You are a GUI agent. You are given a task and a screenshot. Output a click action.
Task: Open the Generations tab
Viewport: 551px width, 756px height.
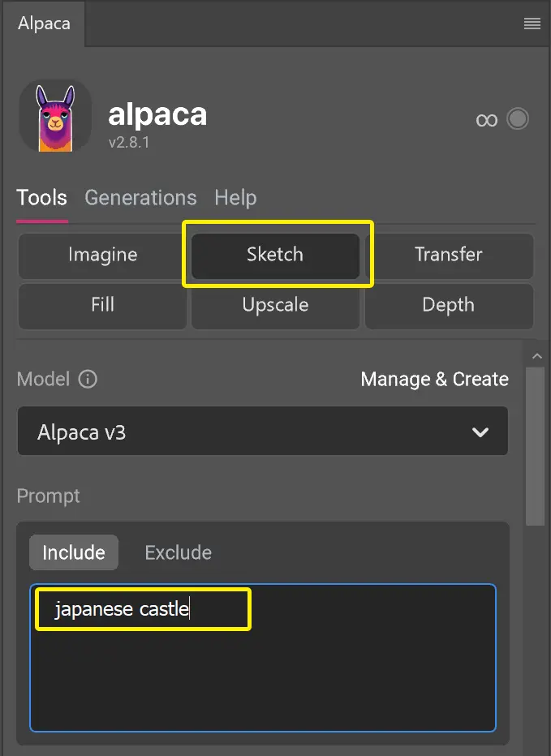click(140, 198)
